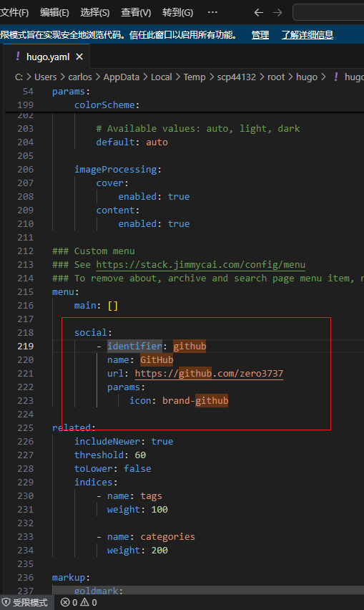
Task: Open the 编辑(E) menu
Action: pos(54,12)
